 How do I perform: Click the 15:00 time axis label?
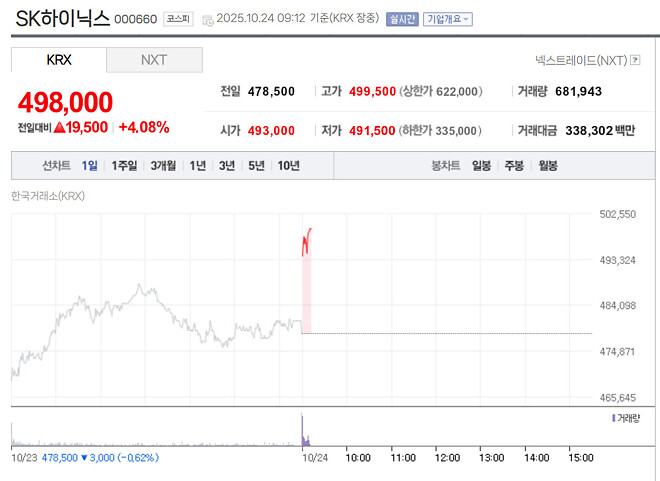581,458
